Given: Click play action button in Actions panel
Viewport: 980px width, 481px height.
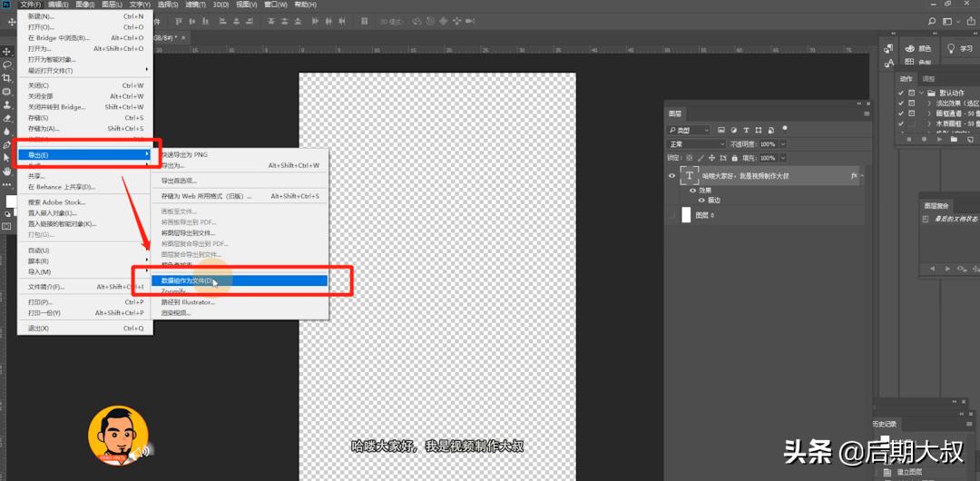Looking at the screenshot, I should click(939, 140).
